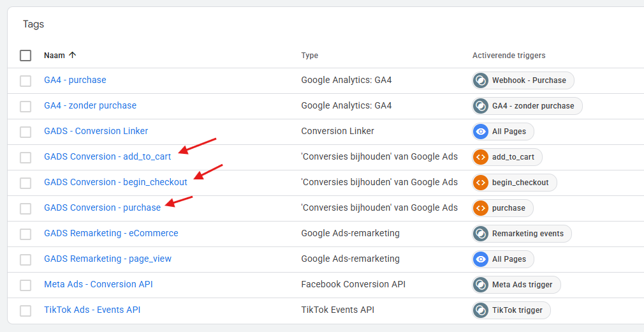
Task: Click the Remarketing events trigger icon
Action: 481,234
